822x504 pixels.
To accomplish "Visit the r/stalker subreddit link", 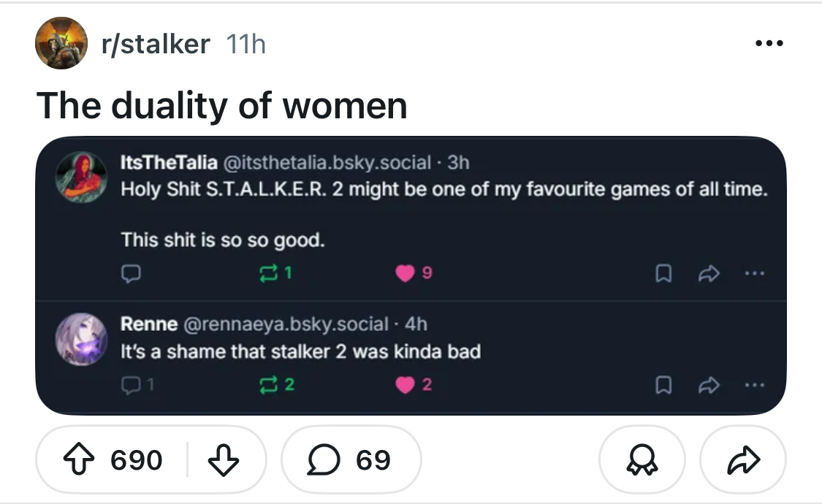I will (155, 45).
